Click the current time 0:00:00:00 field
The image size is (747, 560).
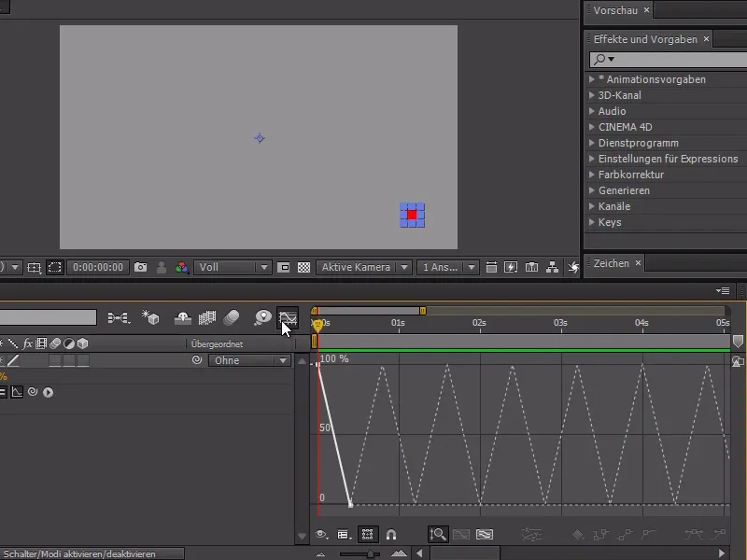coord(98,267)
